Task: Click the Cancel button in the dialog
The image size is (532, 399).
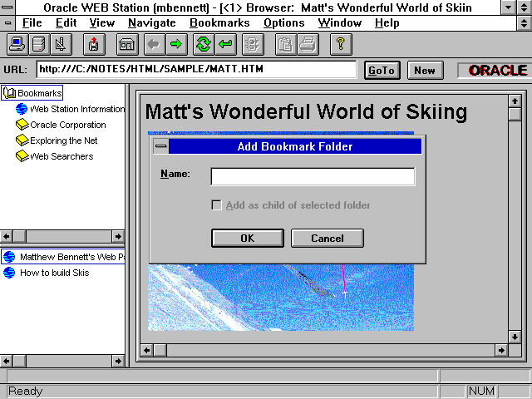Action: pyautogui.click(x=328, y=239)
